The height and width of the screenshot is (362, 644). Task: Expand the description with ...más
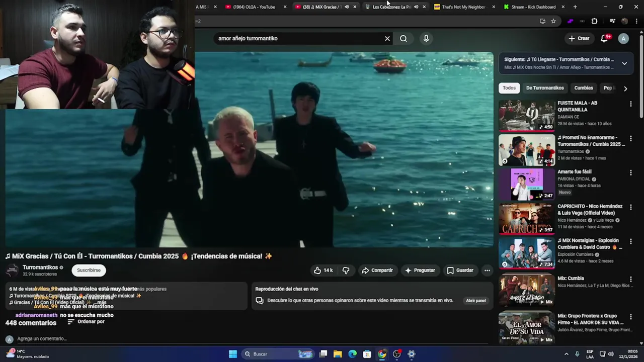100,303
